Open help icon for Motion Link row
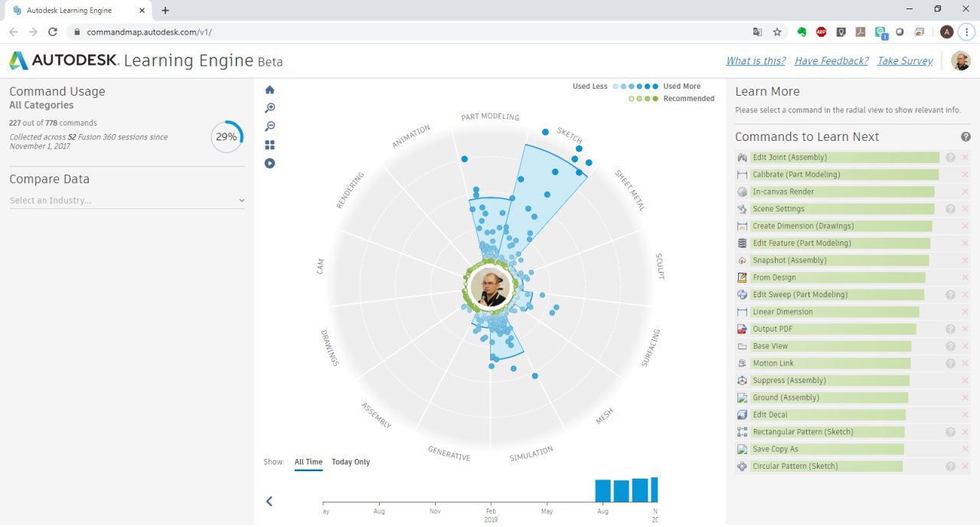 950,363
